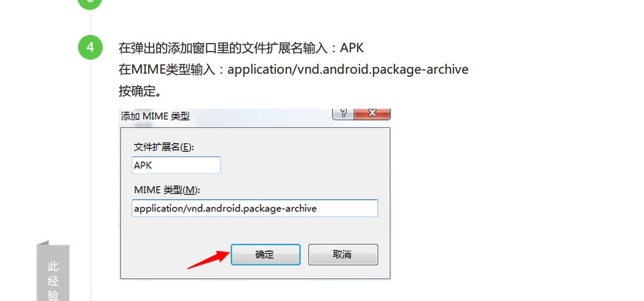The height and width of the screenshot is (301, 644).
Task: Confirm with the 确定 button
Action: click(x=265, y=254)
